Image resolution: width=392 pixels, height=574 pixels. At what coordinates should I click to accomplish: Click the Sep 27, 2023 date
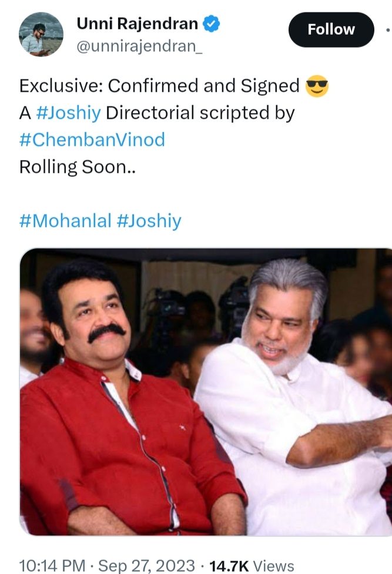pos(146,565)
